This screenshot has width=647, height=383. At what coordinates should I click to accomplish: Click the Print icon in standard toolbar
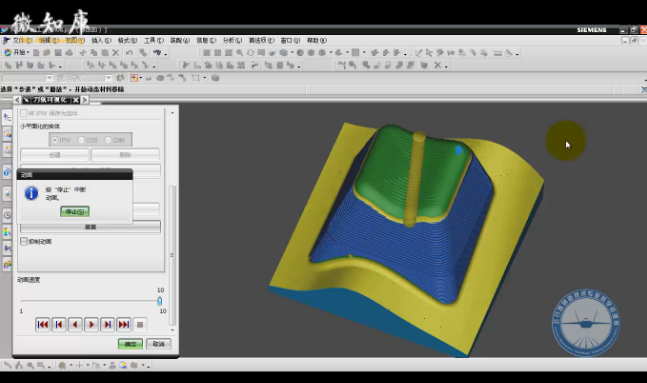tap(69, 53)
